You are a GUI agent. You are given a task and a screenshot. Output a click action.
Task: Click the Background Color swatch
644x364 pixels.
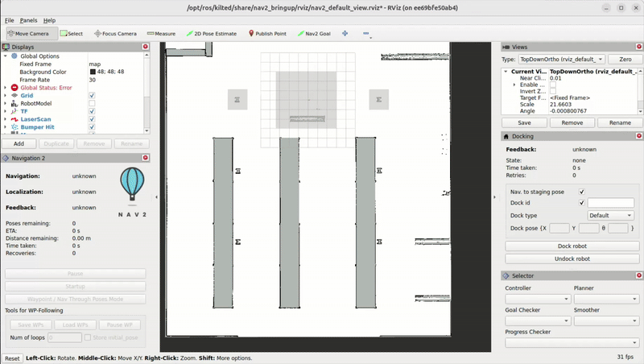93,72
